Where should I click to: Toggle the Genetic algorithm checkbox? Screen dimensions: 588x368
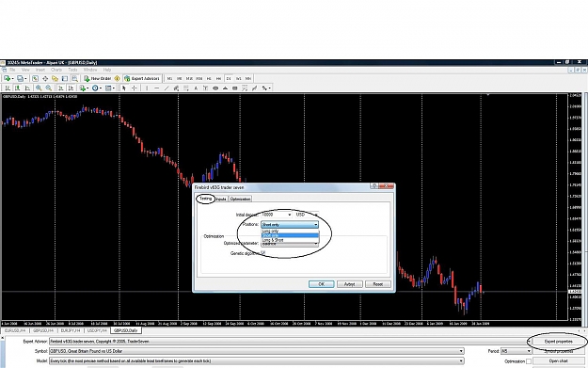point(263,253)
